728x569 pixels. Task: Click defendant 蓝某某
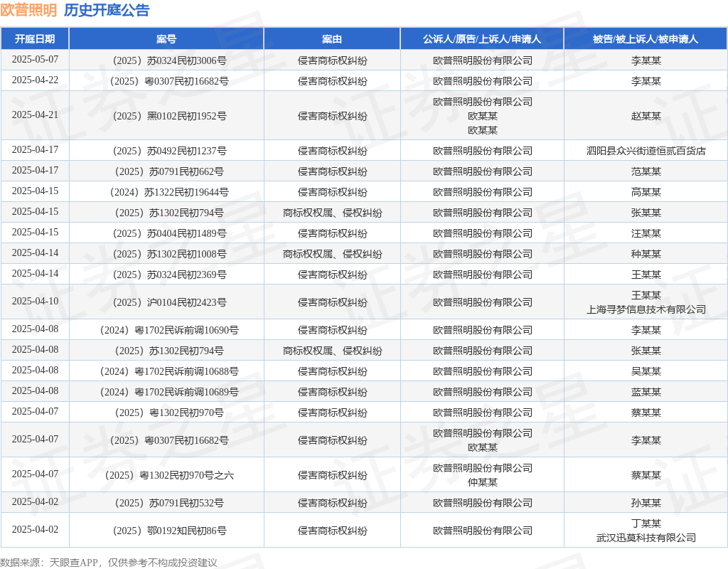tap(646, 392)
